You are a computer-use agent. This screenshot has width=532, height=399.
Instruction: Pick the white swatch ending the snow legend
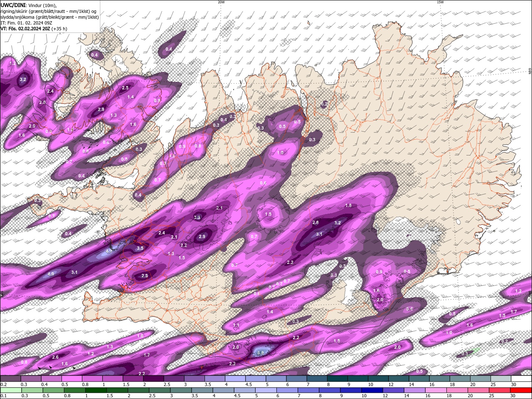click(521, 379)
